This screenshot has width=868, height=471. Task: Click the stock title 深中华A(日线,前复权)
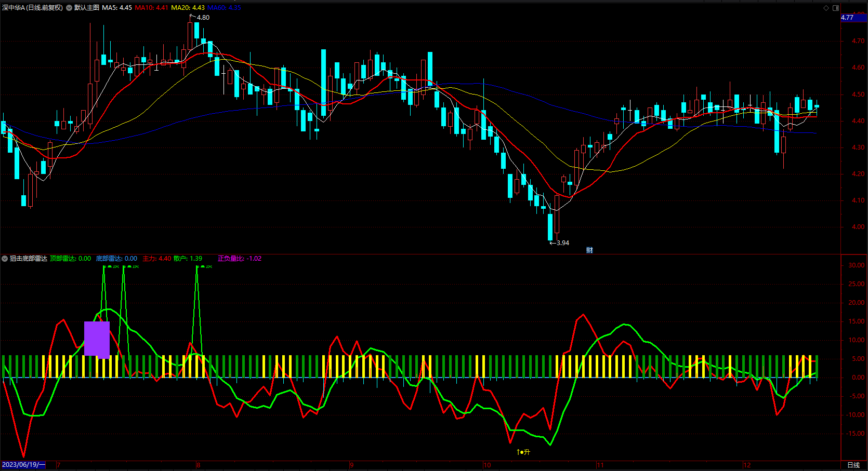point(32,8)
